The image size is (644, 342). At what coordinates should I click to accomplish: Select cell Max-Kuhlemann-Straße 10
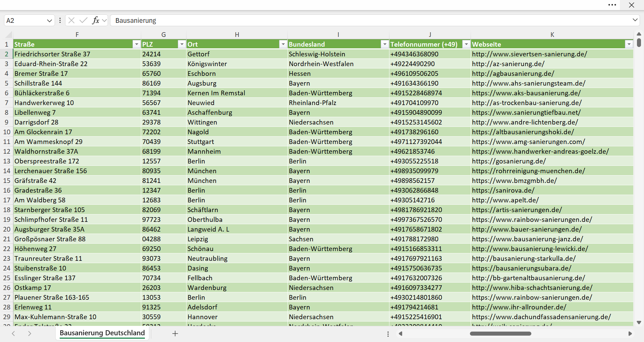[77, 317]
